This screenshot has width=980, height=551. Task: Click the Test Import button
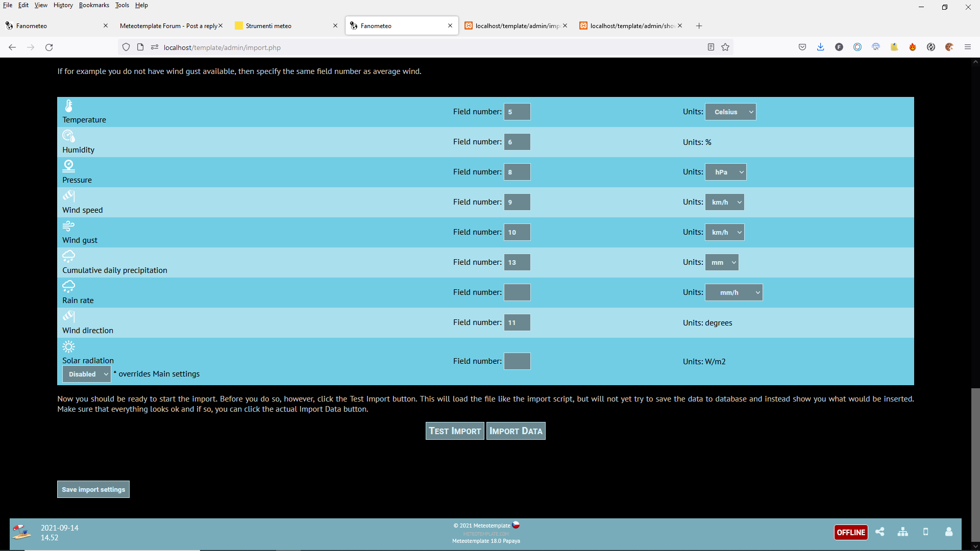(x=455, y=431)
